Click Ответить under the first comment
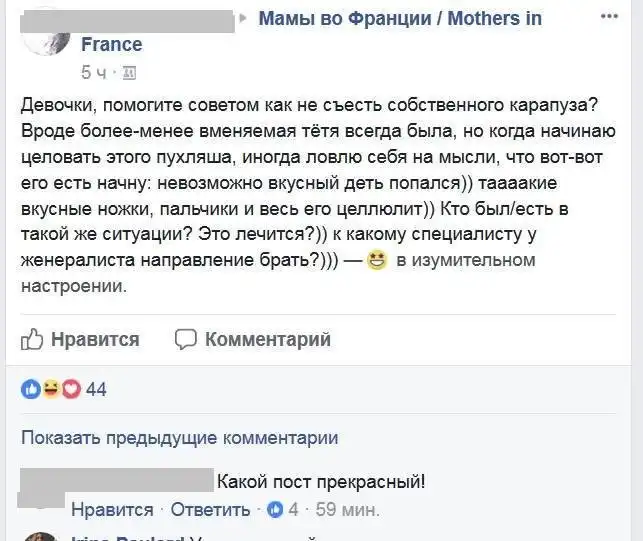This screenshot has height=541, width=643. (x=210, y=509)
